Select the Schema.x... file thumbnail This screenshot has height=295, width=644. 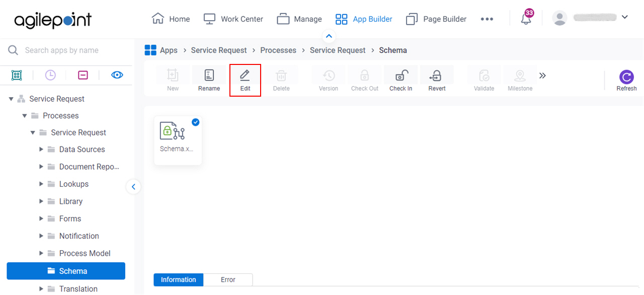click(178, 140)
